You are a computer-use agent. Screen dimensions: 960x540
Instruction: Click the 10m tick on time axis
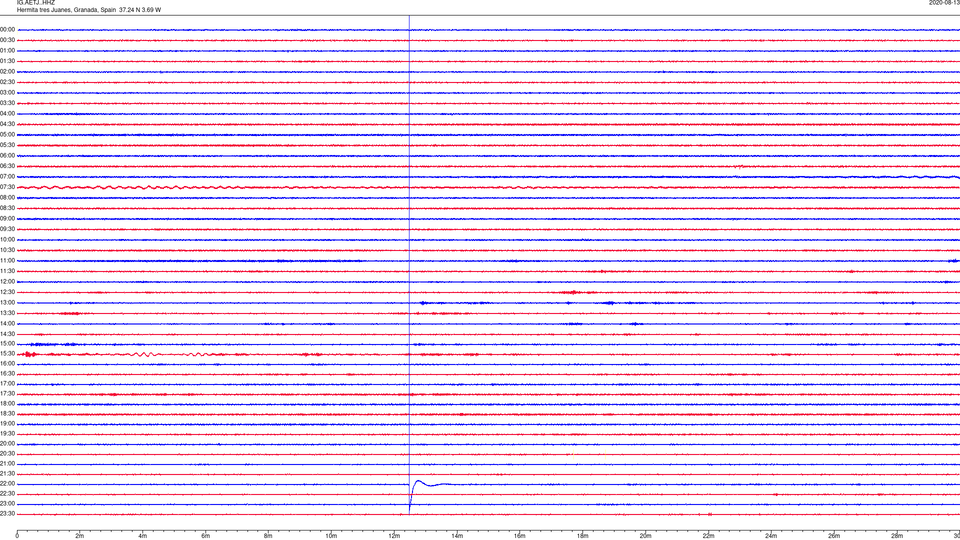tap(331, 536)
